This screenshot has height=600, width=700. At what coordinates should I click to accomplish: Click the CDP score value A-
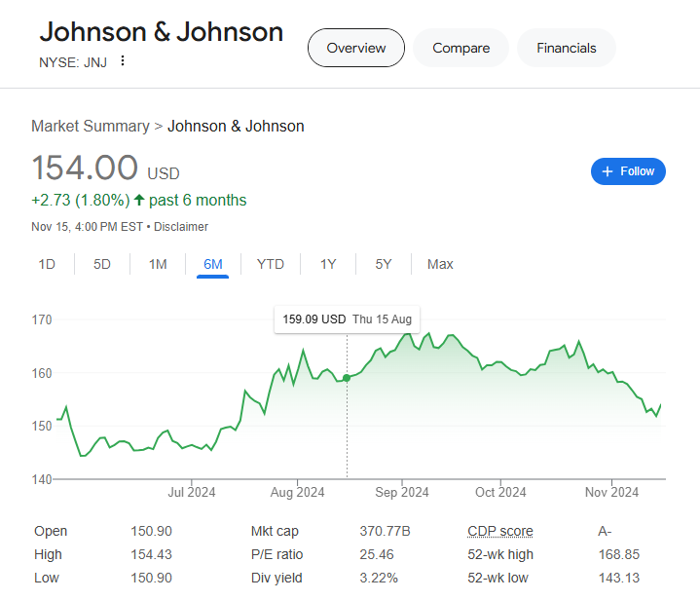pos(605,531)
